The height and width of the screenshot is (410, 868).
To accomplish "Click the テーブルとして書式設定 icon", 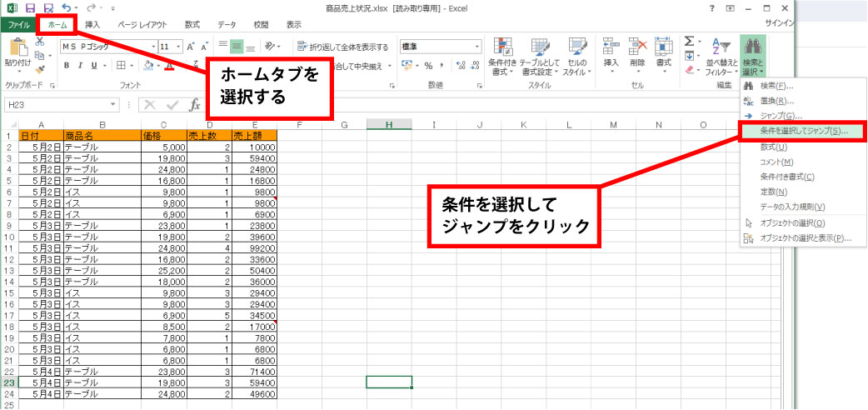I will tap(540, 48).
